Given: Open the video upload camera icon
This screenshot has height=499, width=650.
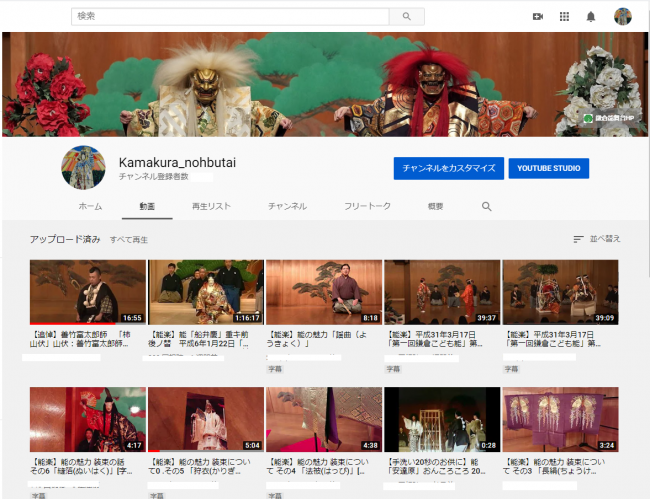Looking at the screenshot, I should pyautogui.click(x=537, y=16).
